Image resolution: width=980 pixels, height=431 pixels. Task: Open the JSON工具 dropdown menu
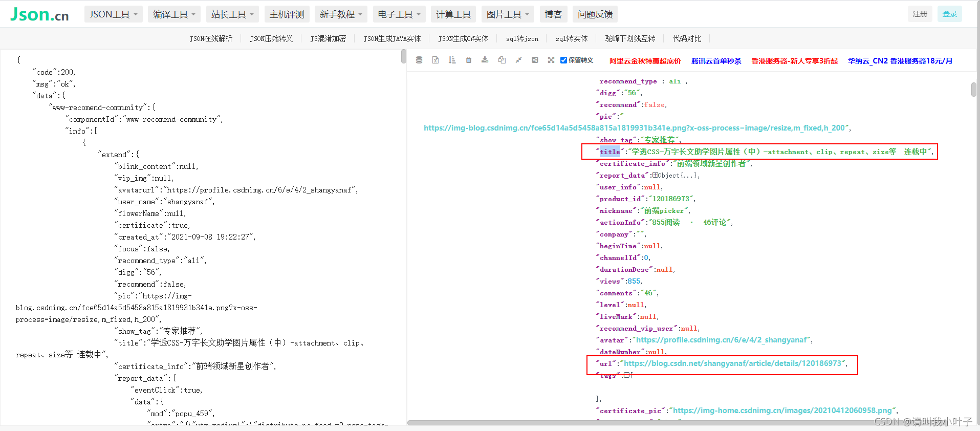pyautogui.click(x=114, y=14)
